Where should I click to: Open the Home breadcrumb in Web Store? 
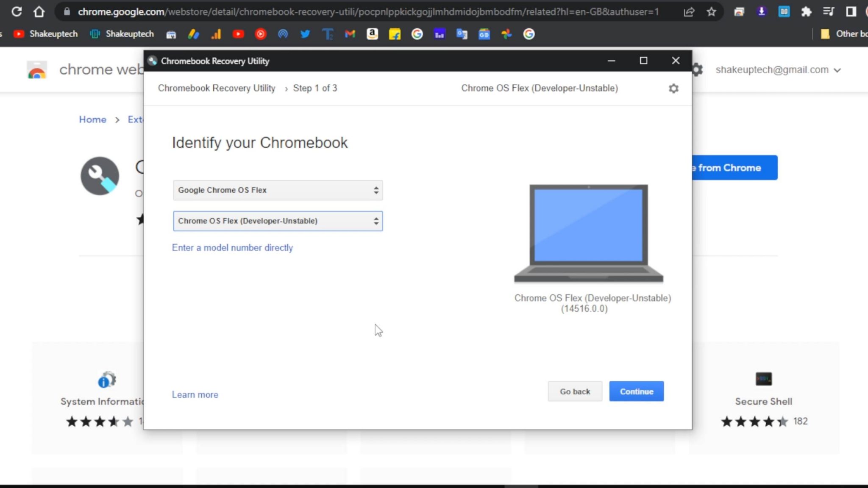[x=92, y=119]
